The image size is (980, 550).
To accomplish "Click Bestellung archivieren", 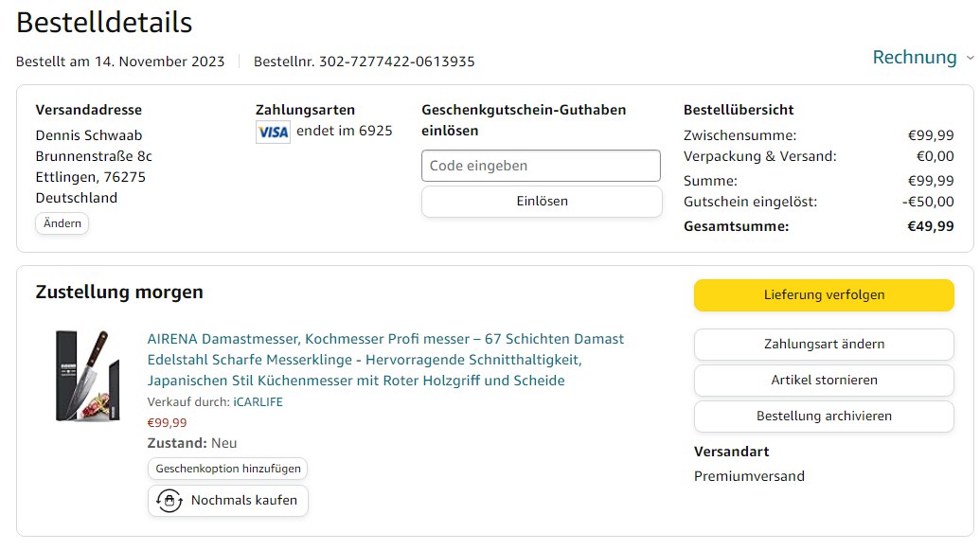I will pyautogui.click(x=824, y=417).
